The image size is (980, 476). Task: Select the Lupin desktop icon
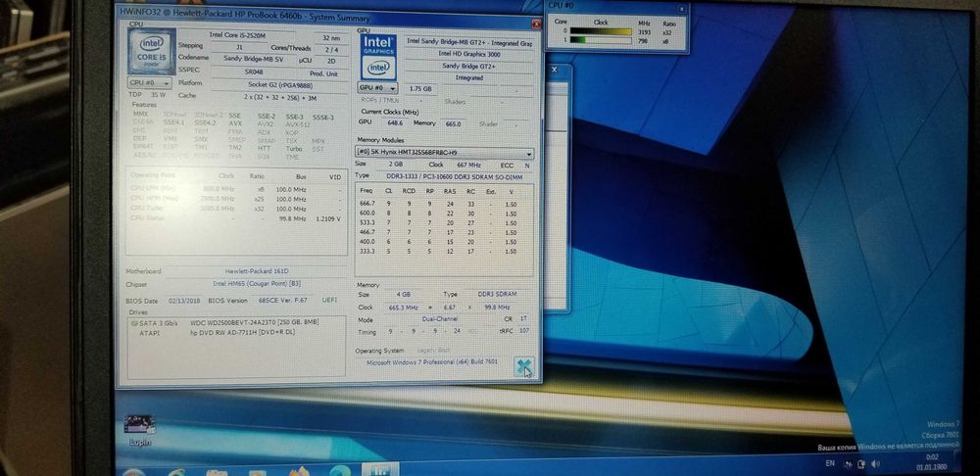[x=140, y=430]
